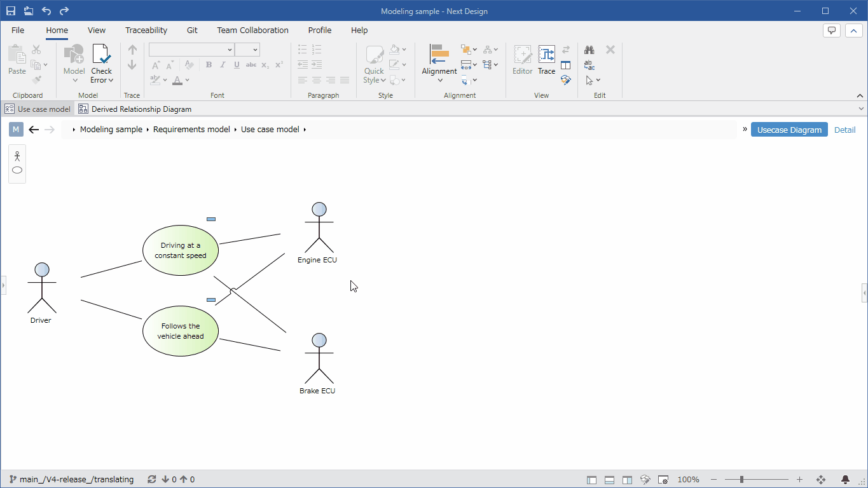
Task: Click the split view layout icon in ribbon
Action: pyautogui.click(x=566, y=65)
